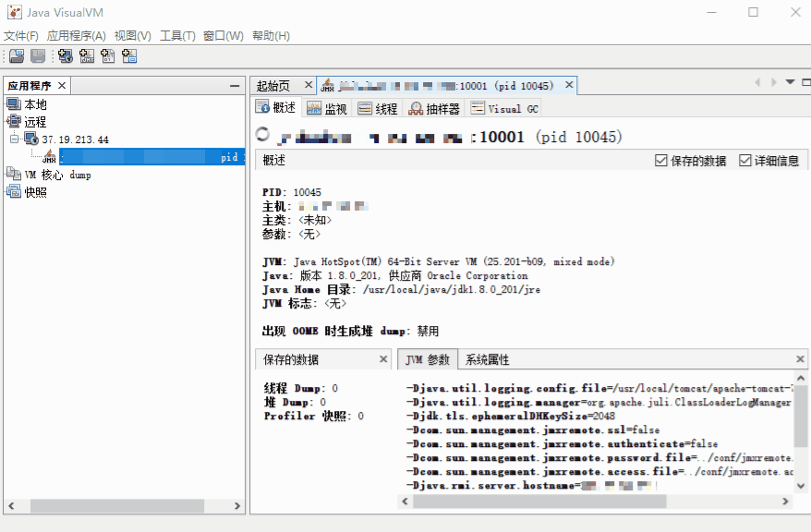Open the document list dropdown arrow
Screen dimensions: 811x532
point(790,82)
